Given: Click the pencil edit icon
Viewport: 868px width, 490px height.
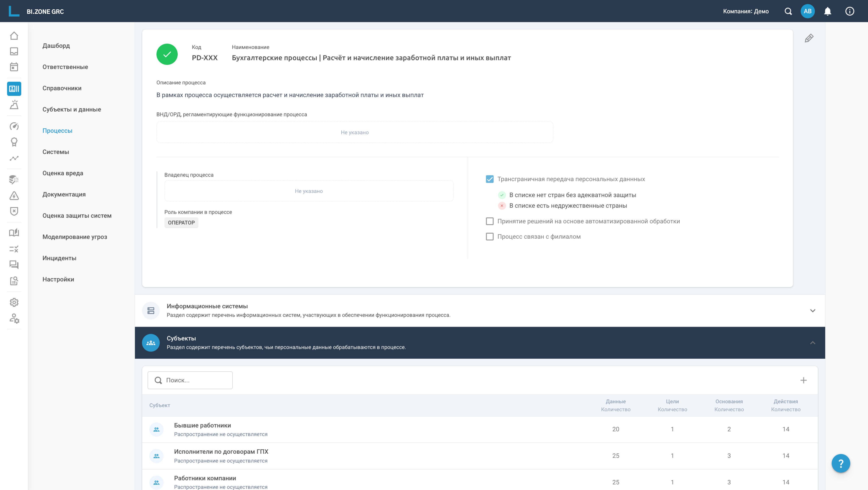Looking at the screenshot, I should [x=809, y=38].
